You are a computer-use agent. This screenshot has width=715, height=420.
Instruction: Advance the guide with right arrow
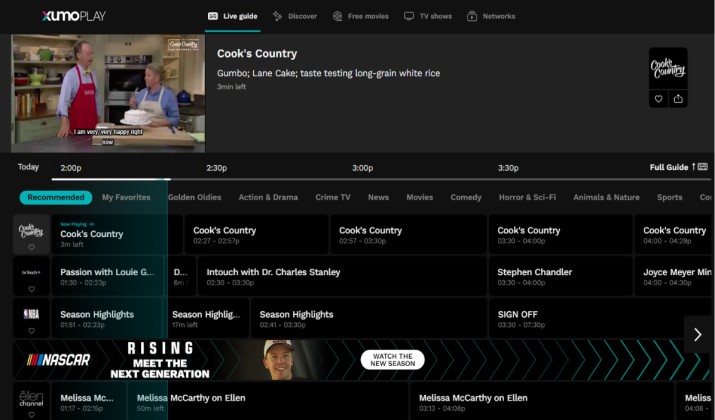click(698, 334)
